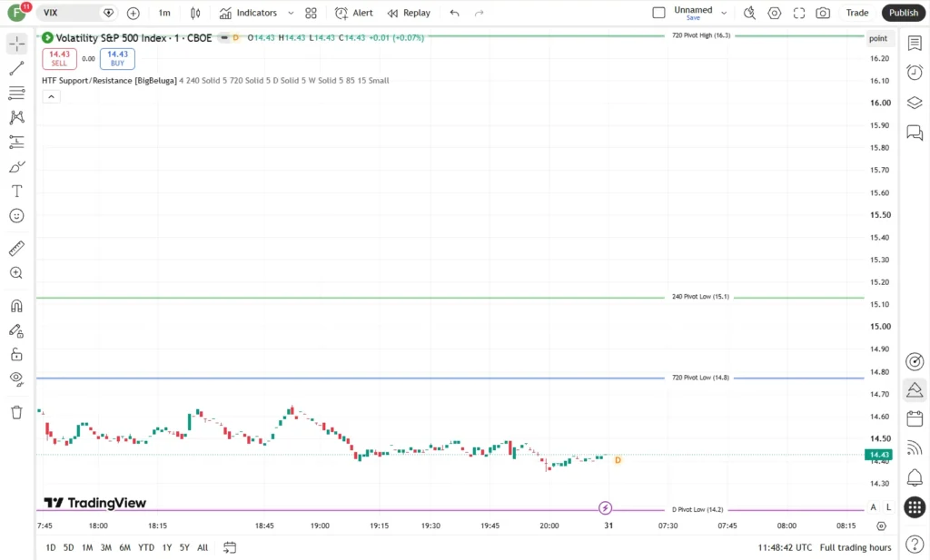Toggle auto scale A button
930x560 pixels.
click(873, 507)
